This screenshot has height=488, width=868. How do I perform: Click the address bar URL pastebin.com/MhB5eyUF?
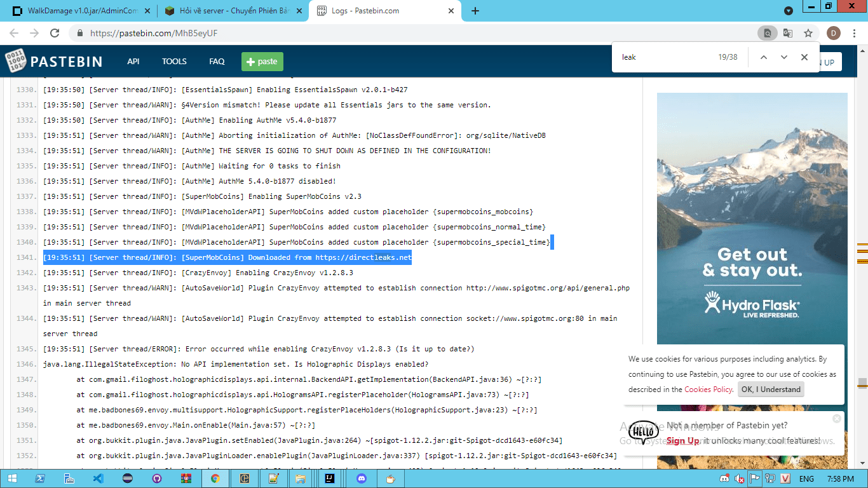pyautogui.click(x=154, y=33)
